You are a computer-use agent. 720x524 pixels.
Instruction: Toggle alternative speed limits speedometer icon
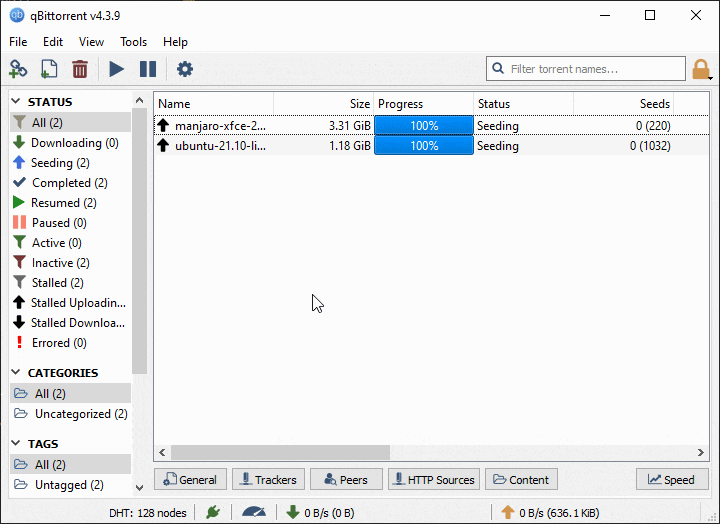tap(253, 512)
